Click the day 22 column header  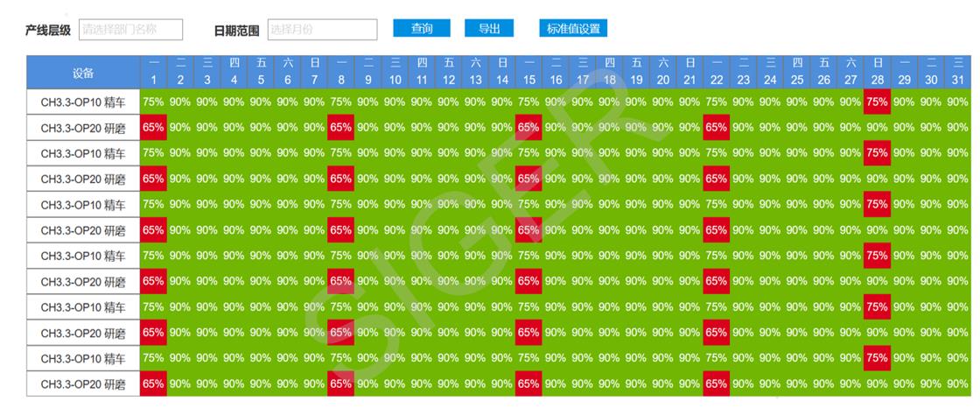717,72
